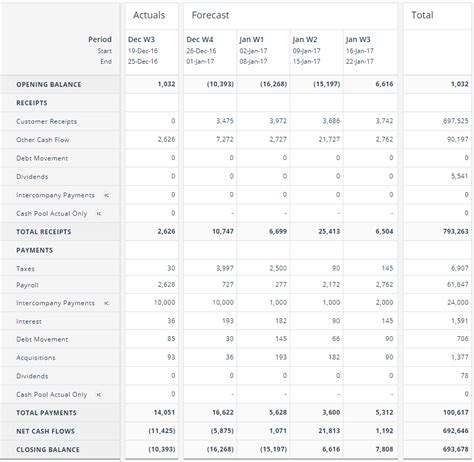
Task: Collapse Intercompany Payments icon under Payments section
Action: pos(106,303)
